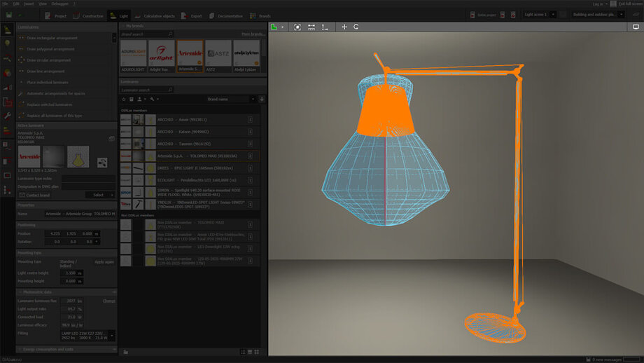Click the download arrow icon beside Brand name
Image resolution: width=644 pixels, height=363 pixels.
pos(261,100)
